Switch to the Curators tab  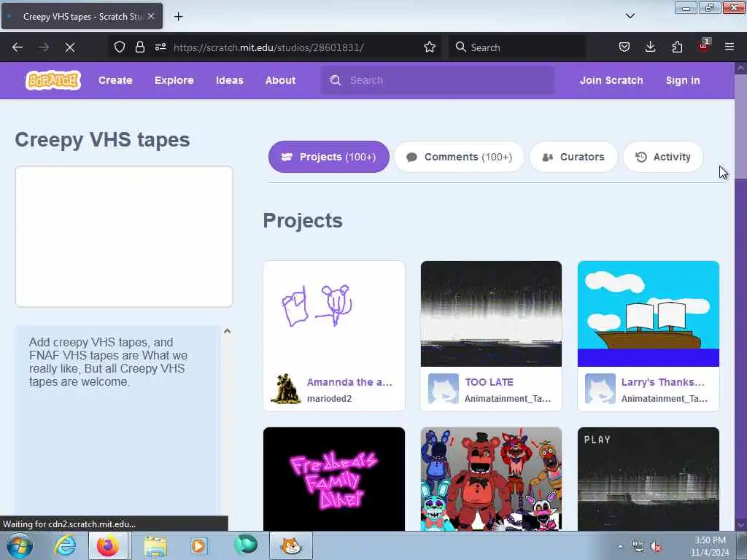[x=573, y=157]
